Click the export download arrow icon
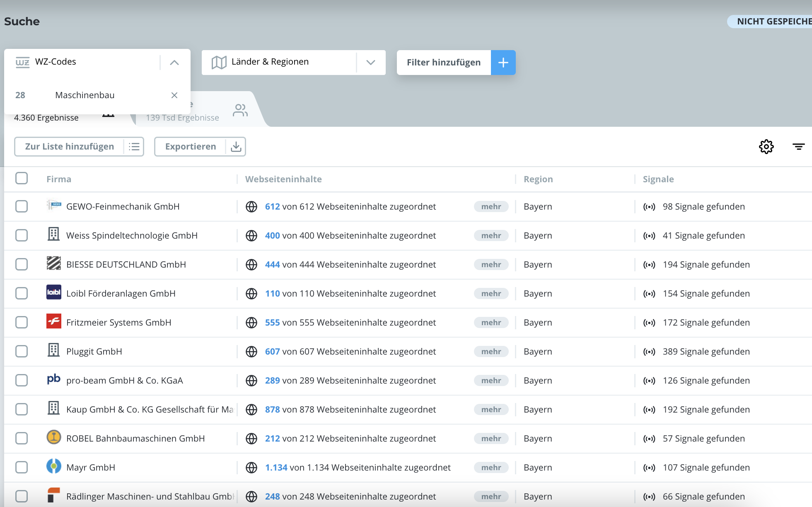 tap(236, 147)
